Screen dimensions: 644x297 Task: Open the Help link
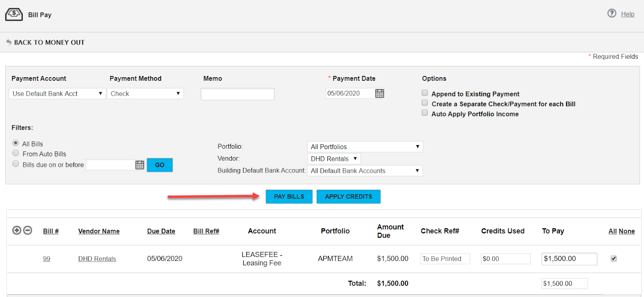coord(627,14)
